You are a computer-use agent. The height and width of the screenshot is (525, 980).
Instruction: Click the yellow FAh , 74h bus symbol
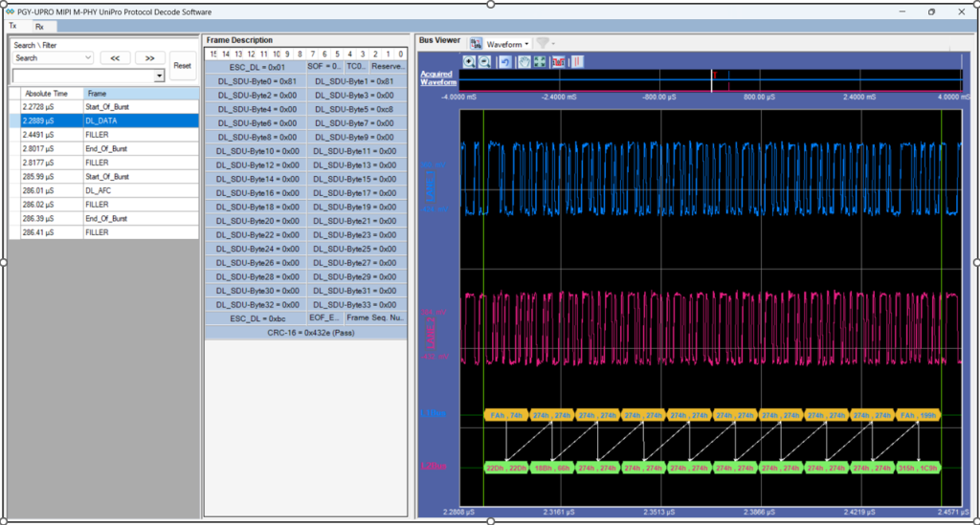point(506,415)
